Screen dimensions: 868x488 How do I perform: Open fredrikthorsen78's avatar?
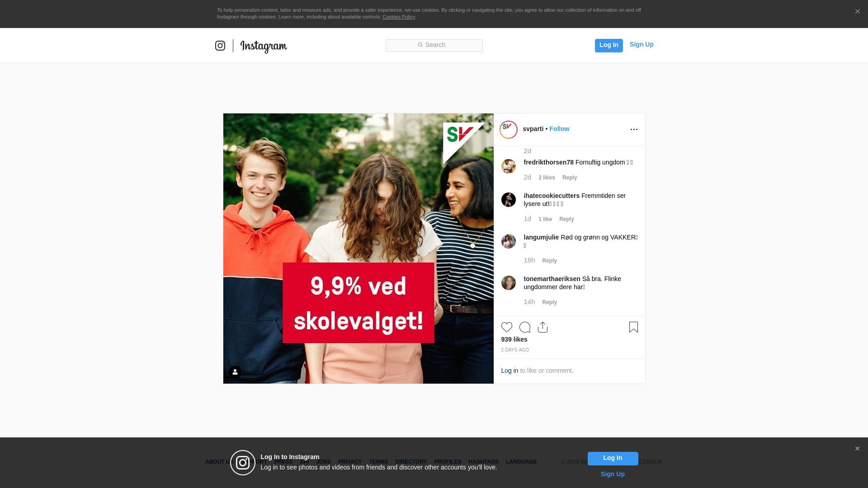tap(509, 166)
